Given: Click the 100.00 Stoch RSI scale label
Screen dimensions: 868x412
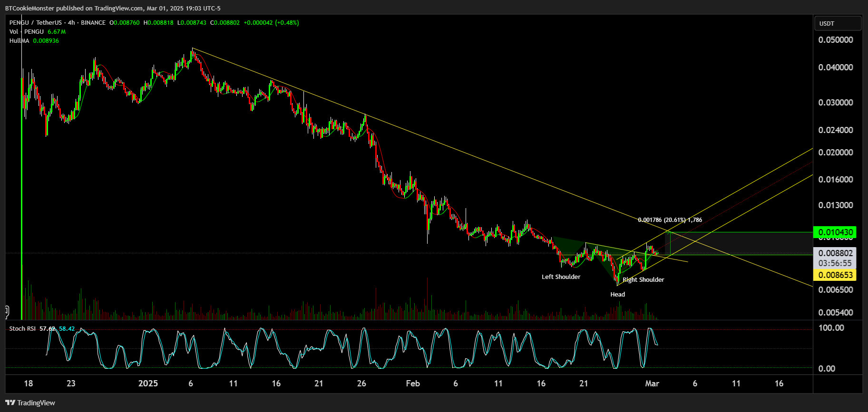Looking at the screenshot, I should (x=831, y=328).
